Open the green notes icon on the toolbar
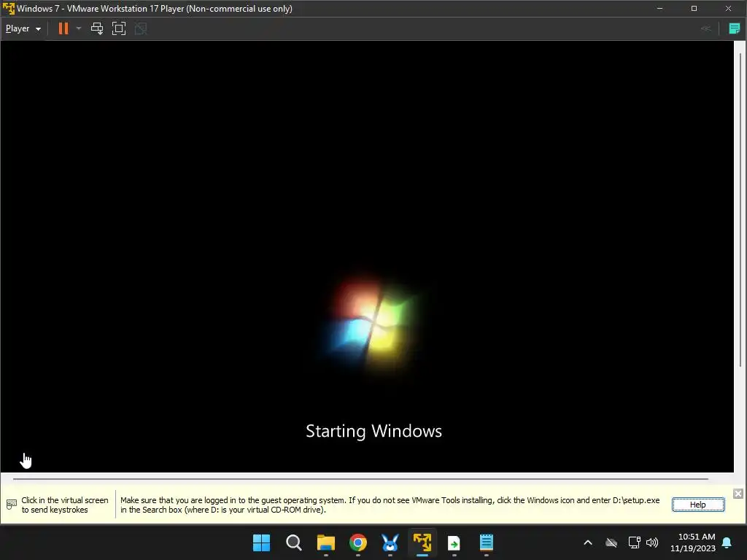Screen dimensions: 747x560 pyautogui.click(x=734, y=28)
